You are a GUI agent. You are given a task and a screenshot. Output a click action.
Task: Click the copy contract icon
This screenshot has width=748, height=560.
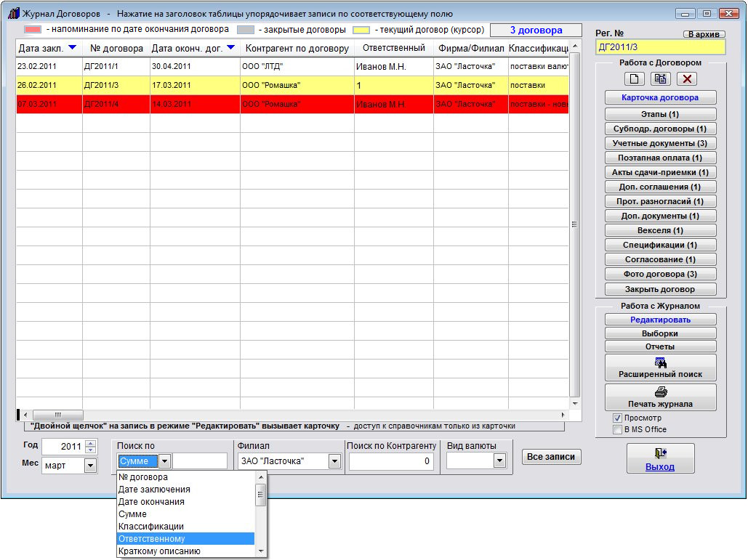pyautogui.click(x=661, y=78)
